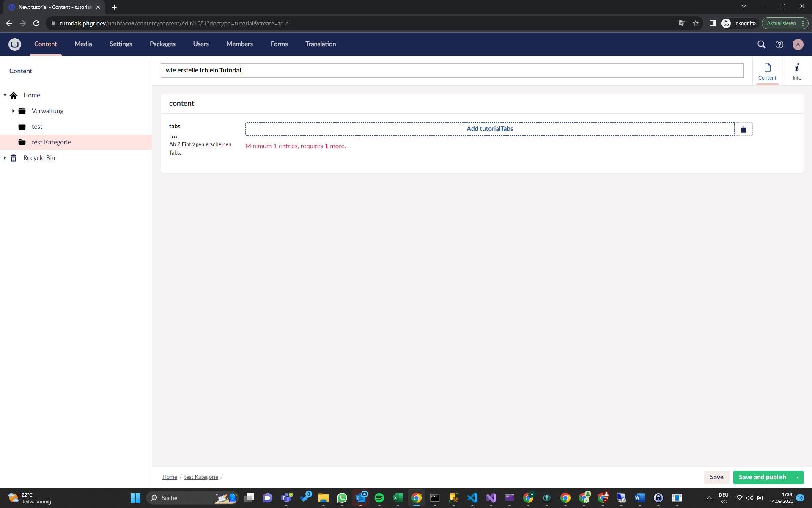
Task: Open the tab search chevron
Action: pos(743,6)
